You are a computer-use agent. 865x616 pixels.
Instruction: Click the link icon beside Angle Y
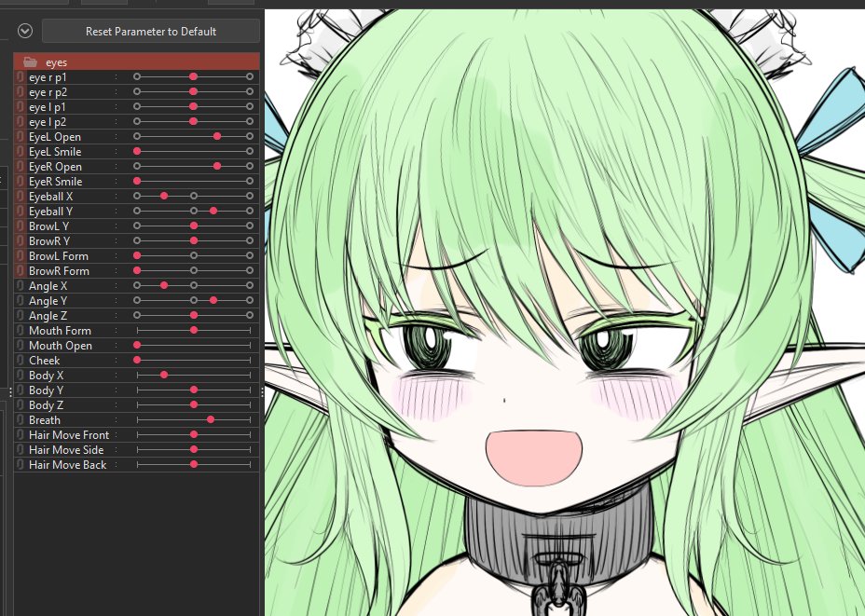(x=21, y=301)
